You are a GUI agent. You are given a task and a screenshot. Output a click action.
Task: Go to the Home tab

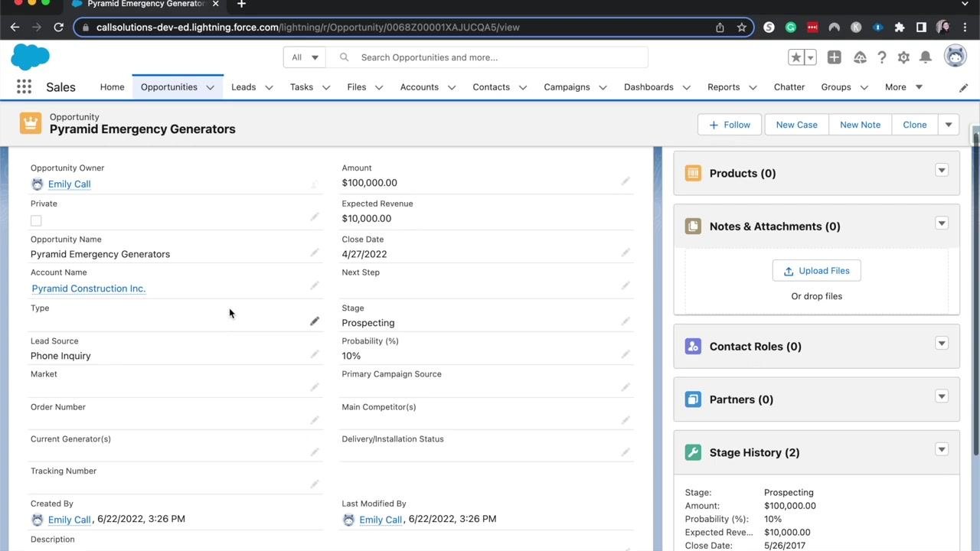112,87
